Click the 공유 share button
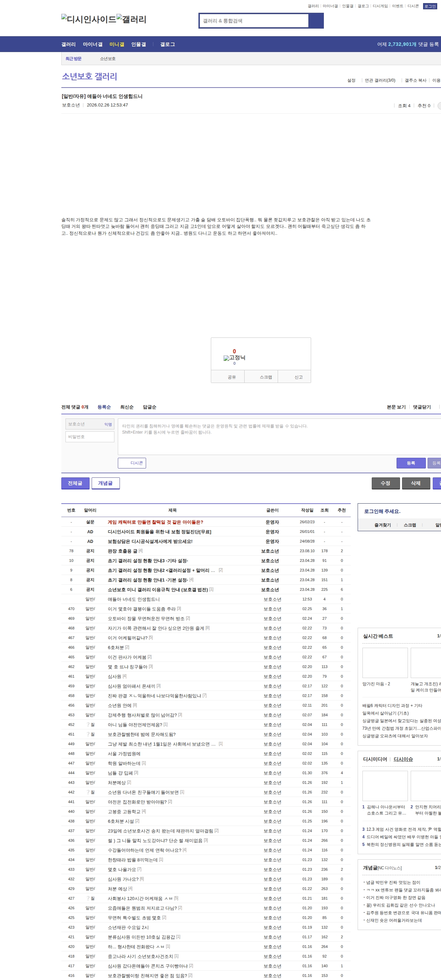Viewport: 441px width, 980px height. (232, 377)
